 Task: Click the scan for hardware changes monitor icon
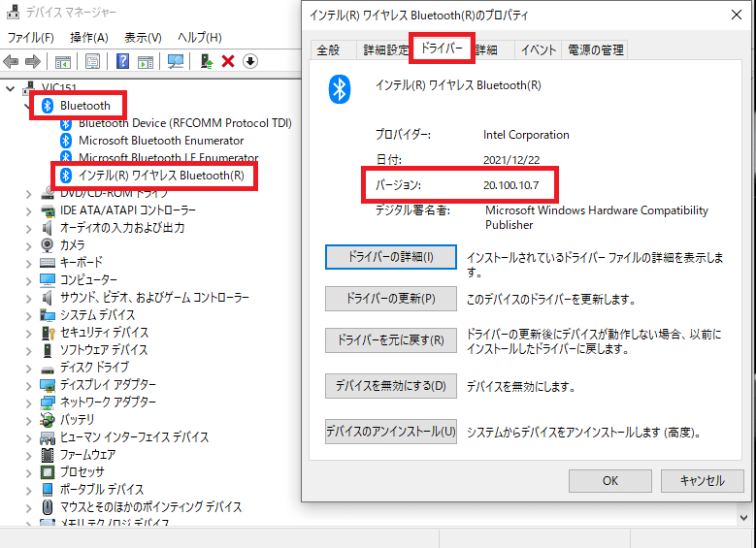click(176, 61)
